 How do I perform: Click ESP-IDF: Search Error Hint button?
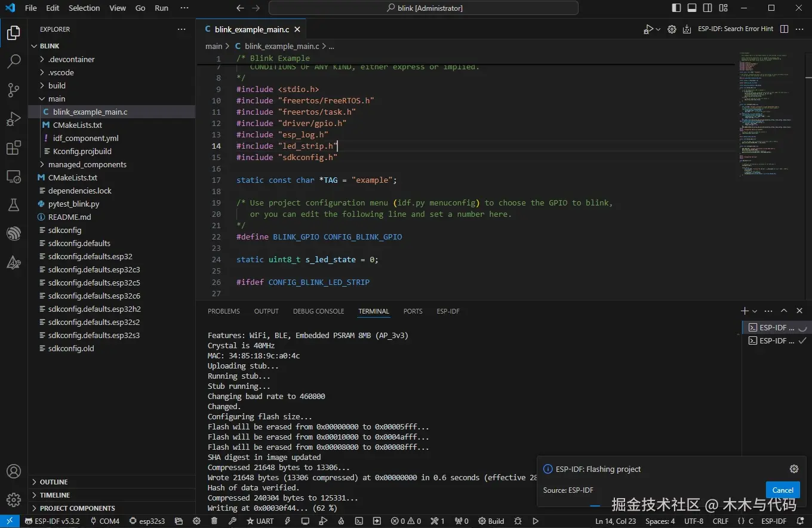click(735, 29)
